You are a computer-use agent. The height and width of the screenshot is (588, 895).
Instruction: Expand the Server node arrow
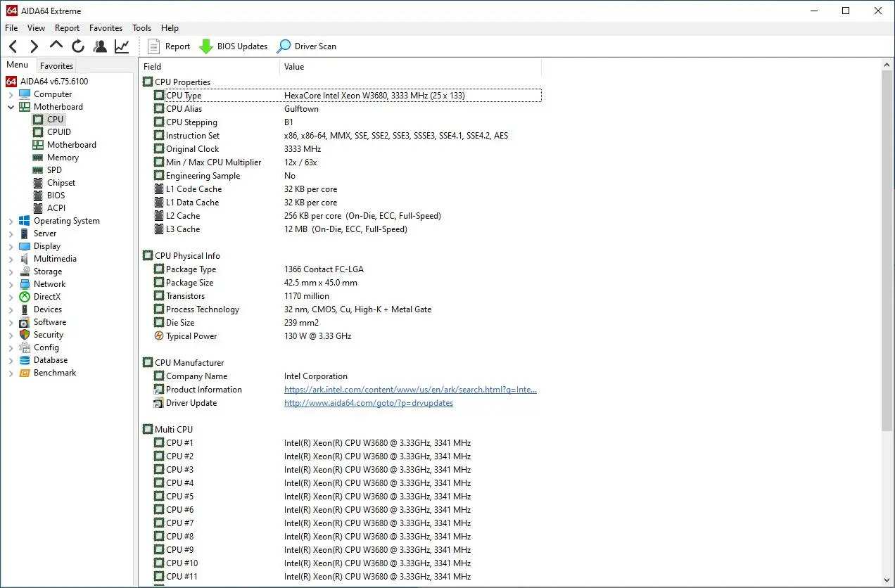(11, 234)
